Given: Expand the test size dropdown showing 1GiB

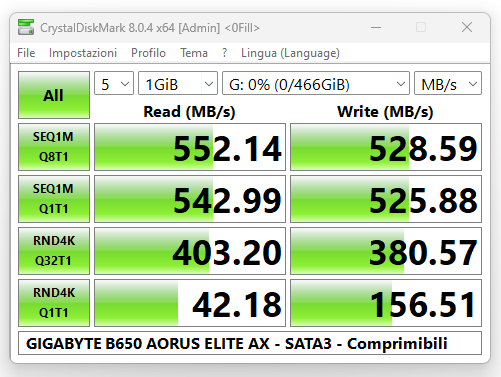Looking at the screenshot, I should coord(178,83).
